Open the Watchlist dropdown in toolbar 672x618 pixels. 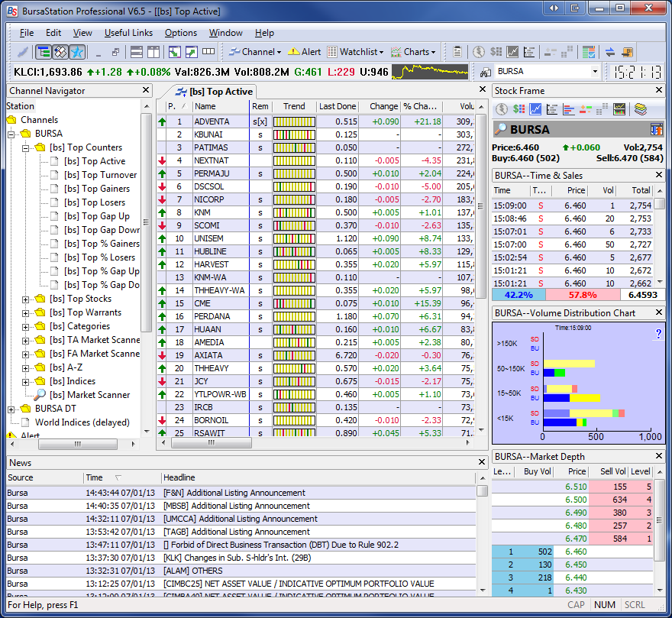click(x=355, y=52)
